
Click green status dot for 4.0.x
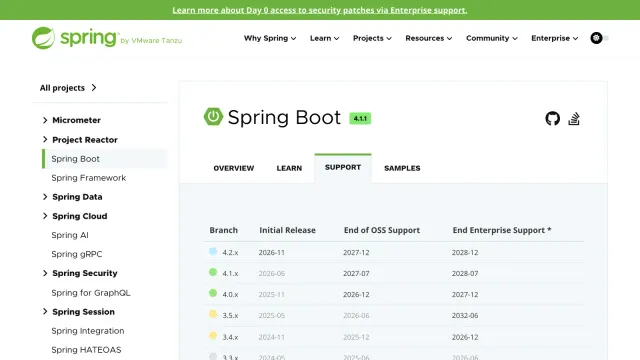click(213, 293)
